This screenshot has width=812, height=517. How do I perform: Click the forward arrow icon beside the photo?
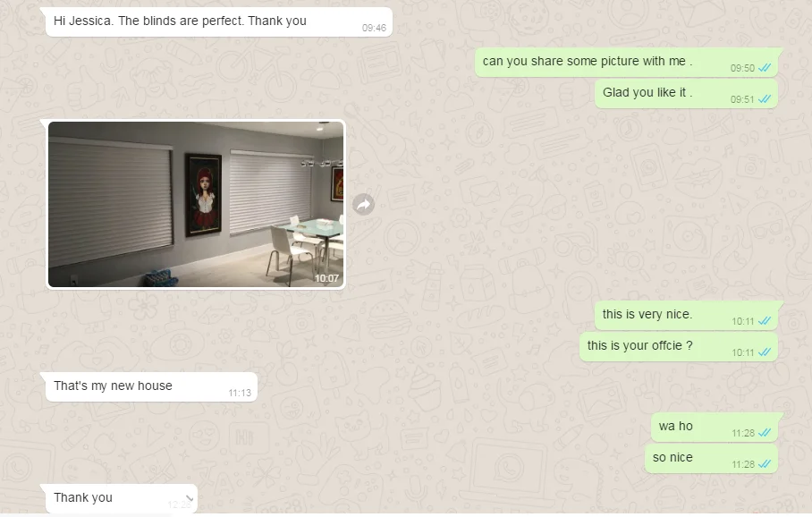click(x=364, y=205)
